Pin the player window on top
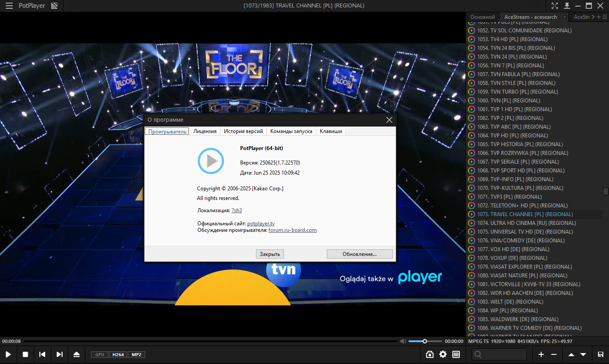The height and width of the screenshot is (364, 609). 567,6
